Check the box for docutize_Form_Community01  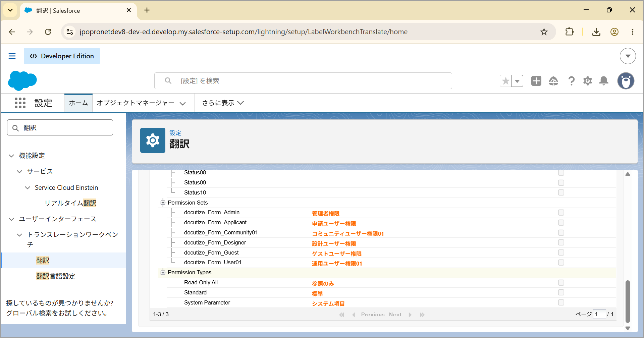point(561,233)
